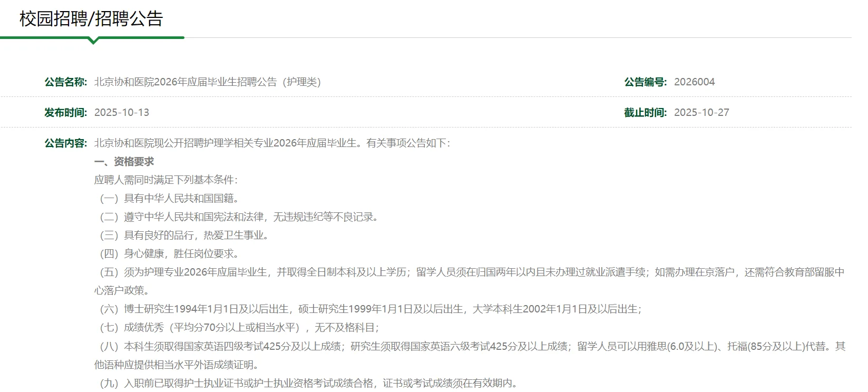Click the section heading 一、资格要求

click(124, 162)
